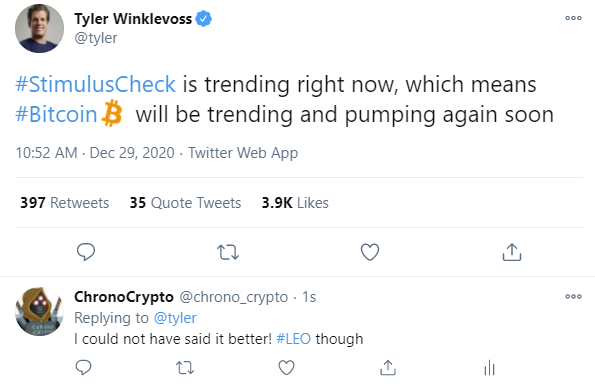595x387 pixels.
Task: View the 35 Quote Tweets
Action: click(x=185, y=203)
